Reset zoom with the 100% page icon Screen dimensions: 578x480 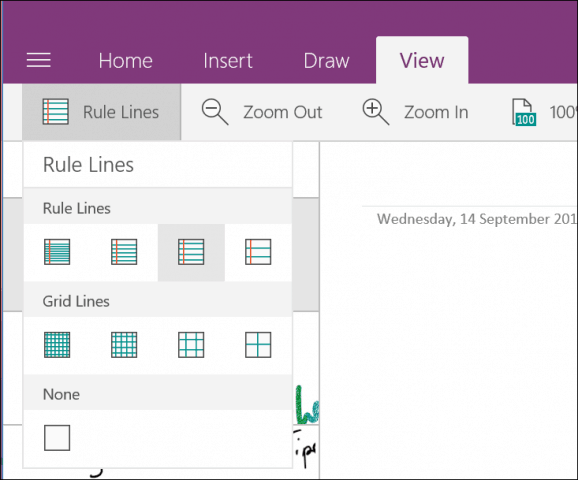click(x=524, y=112)
